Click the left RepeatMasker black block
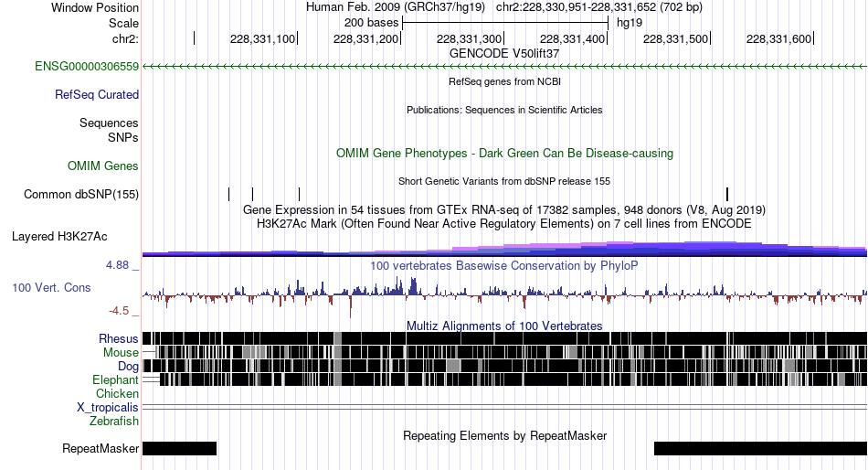Viewport: 868px width, 470px height. tap(179, 448)
